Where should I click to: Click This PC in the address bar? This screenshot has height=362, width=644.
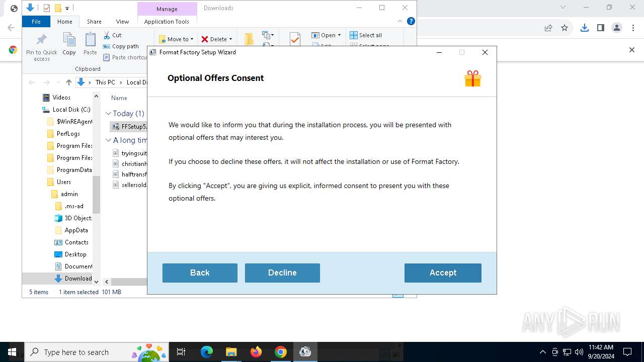tap(105, 82)
